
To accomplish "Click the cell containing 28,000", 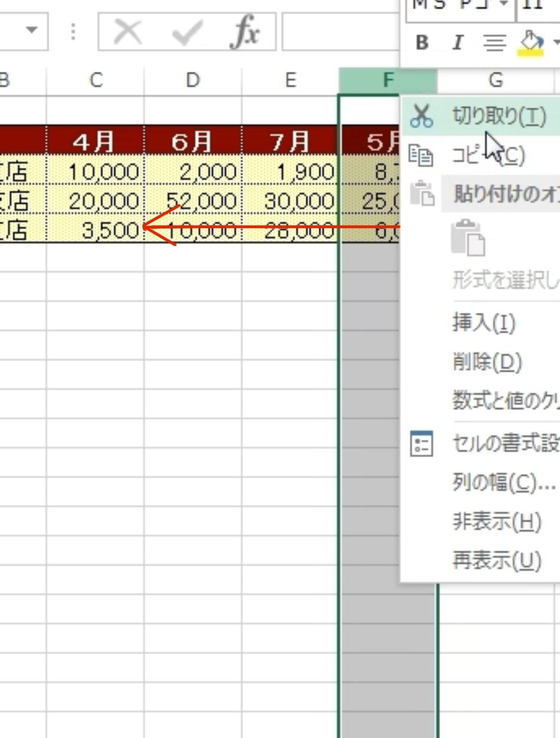I will point(290,229).
